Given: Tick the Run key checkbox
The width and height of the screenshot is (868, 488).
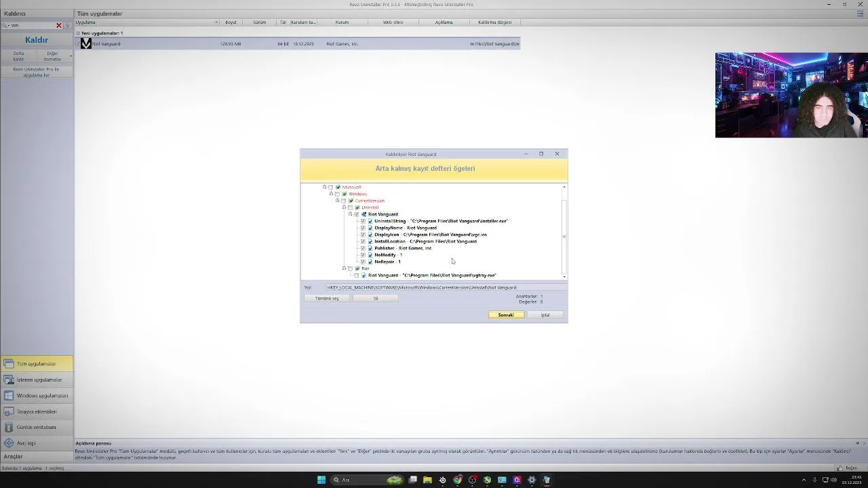Looking at the screenshot, I should (x=350, y=268).
